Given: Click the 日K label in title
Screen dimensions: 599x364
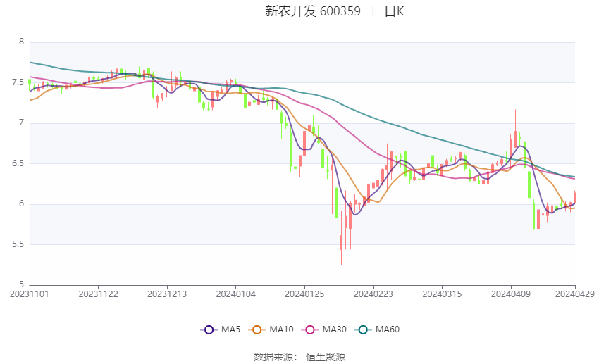Looking at the screenshot, I should coord(394,11).
